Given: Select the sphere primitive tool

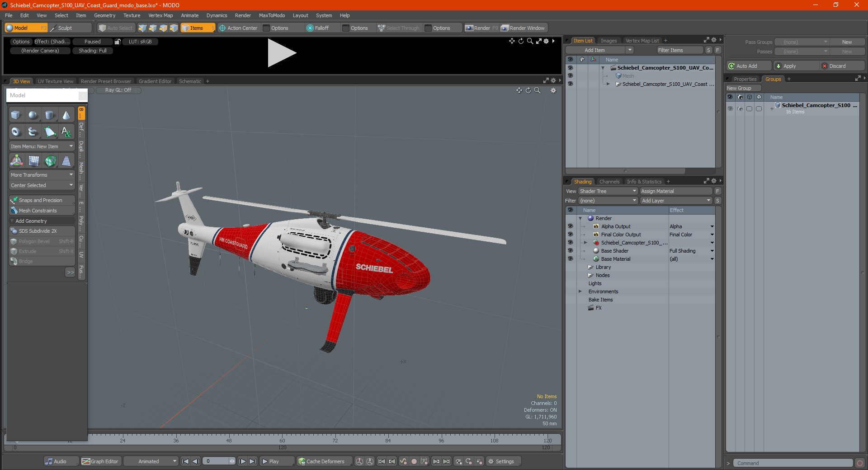Looking at the screenshot, I should (33, 115).
